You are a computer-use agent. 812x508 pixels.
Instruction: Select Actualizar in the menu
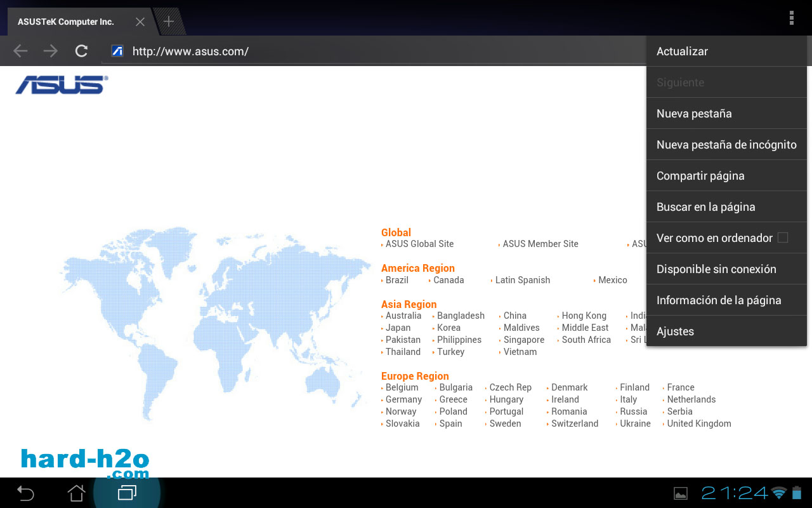[x=726, y=51]
